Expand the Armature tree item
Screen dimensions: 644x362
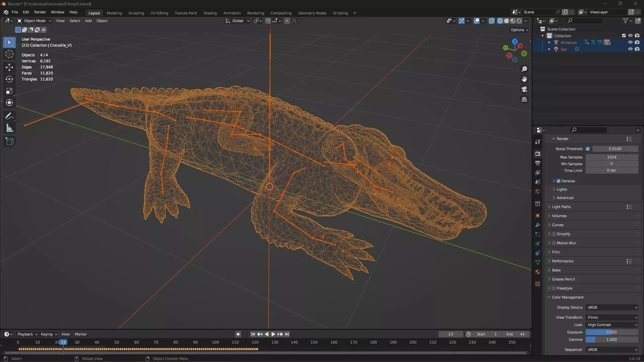[549, 42]
